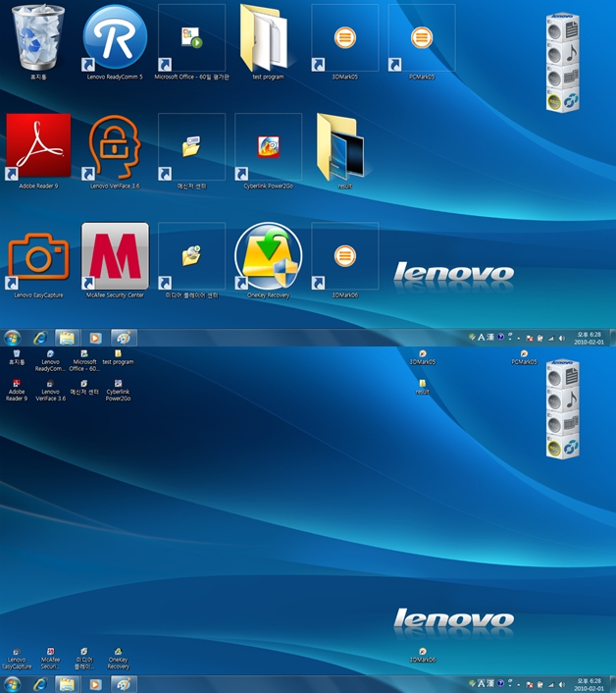Switch to Paint on upper taskbar
Viewport: 616px width, 693px height.
tap(124, 338)
